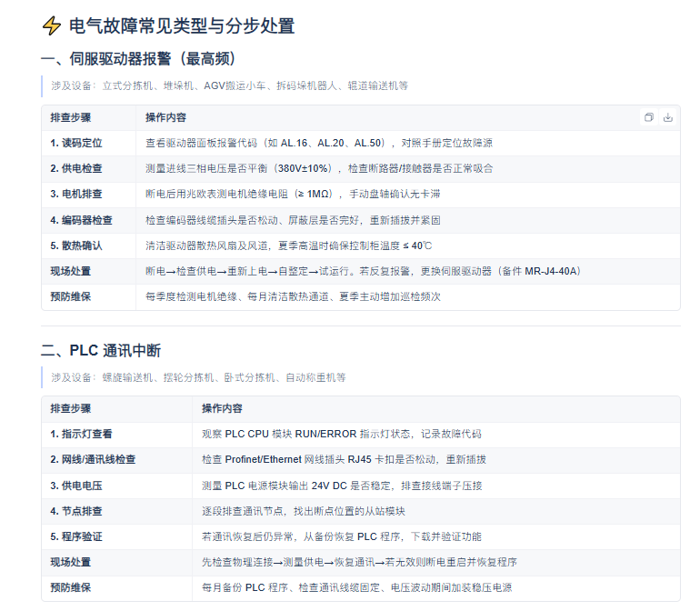The image size is (700, 611).
Task: Click cell mentioning spare part MR-J4-40A
Action: tap(408, 271)
